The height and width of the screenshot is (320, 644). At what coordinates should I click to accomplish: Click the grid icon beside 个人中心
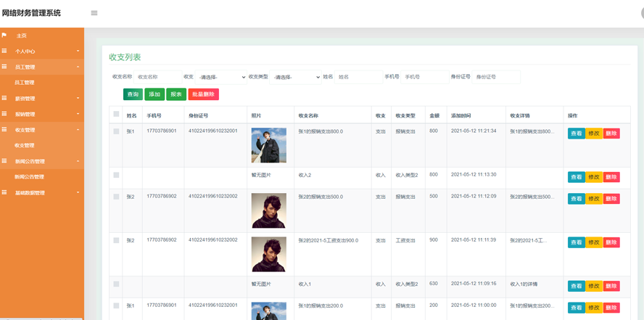pyautogui.click(x=4, y=51)
